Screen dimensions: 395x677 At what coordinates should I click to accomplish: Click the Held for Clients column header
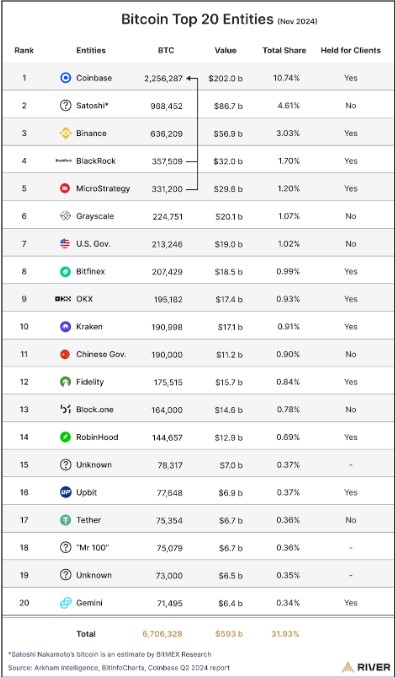351,51
